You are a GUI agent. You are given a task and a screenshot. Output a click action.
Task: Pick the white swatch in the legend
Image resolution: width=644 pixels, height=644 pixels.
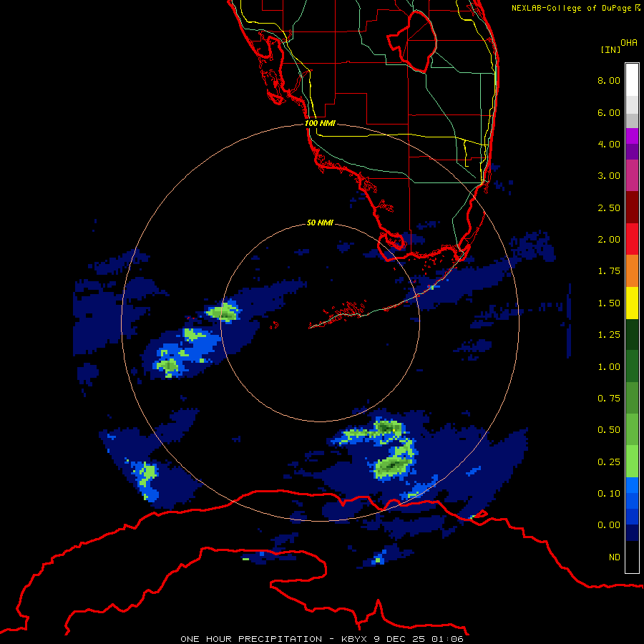tap(632, 80)
